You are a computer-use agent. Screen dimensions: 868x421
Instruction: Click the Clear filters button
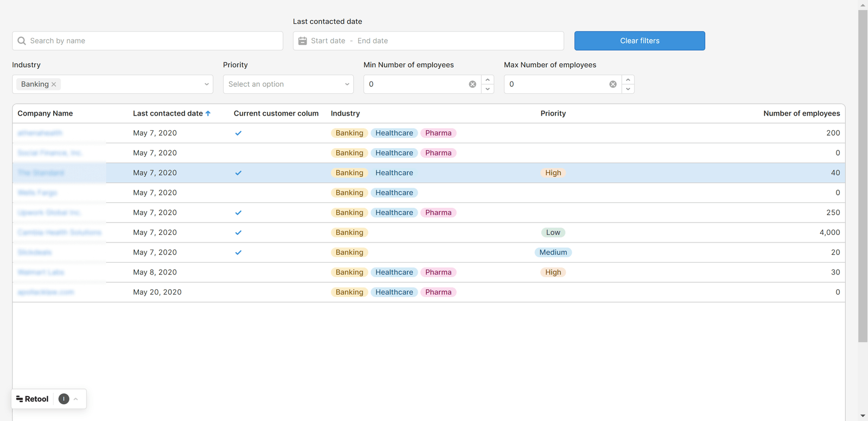[640, 41]
